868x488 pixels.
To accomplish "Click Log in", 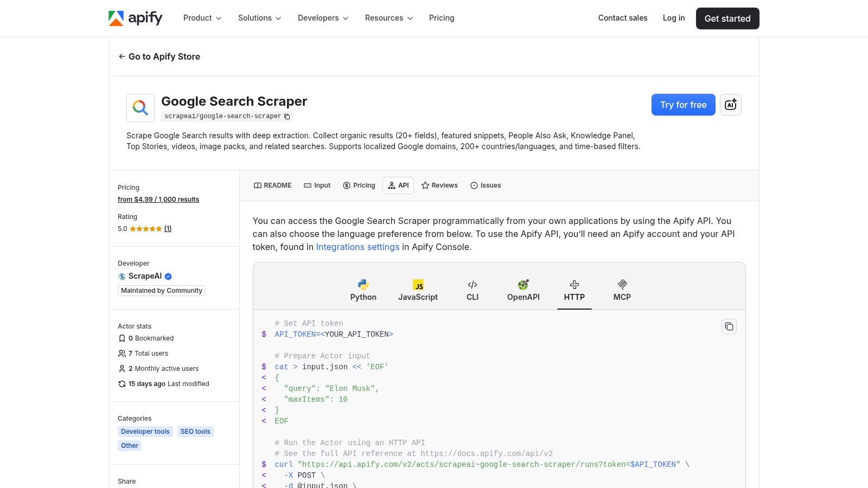I will (x=674, y=18).
